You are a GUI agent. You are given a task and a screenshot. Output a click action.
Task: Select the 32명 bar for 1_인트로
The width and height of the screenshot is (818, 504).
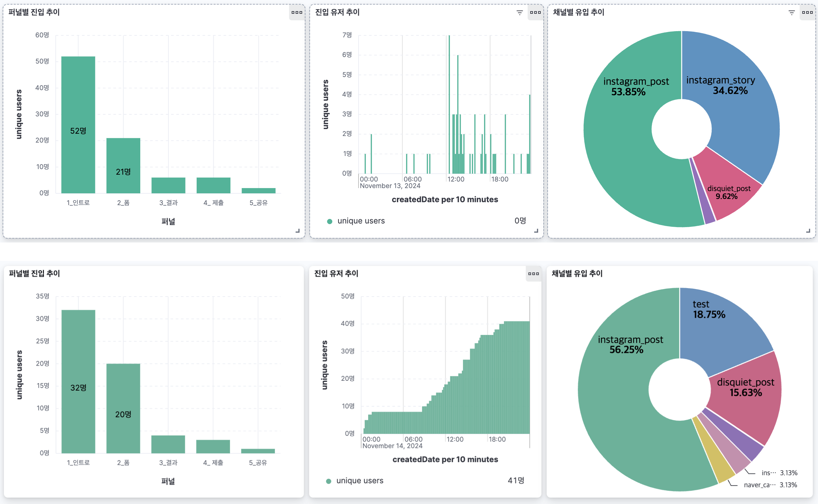[78, 382]
